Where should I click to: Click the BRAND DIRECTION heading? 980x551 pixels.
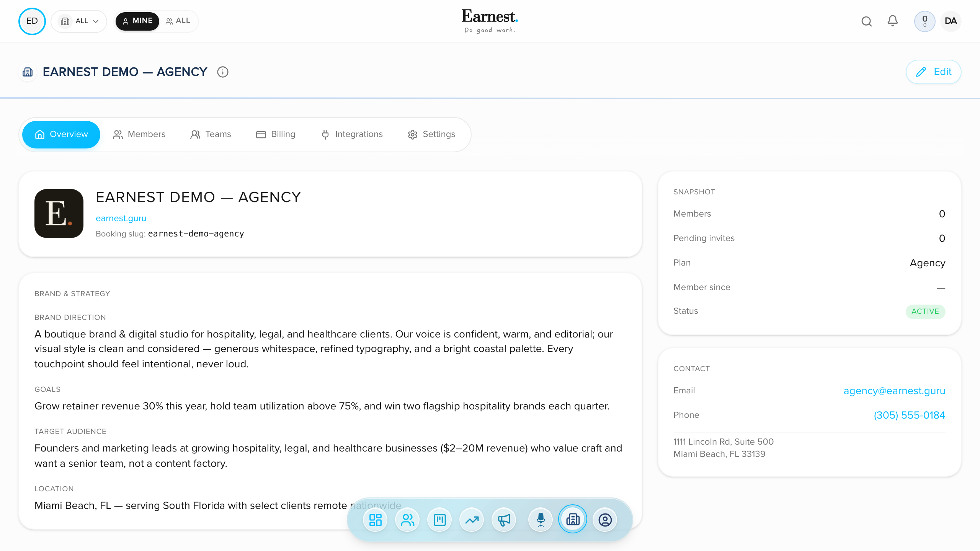[70, 318]
